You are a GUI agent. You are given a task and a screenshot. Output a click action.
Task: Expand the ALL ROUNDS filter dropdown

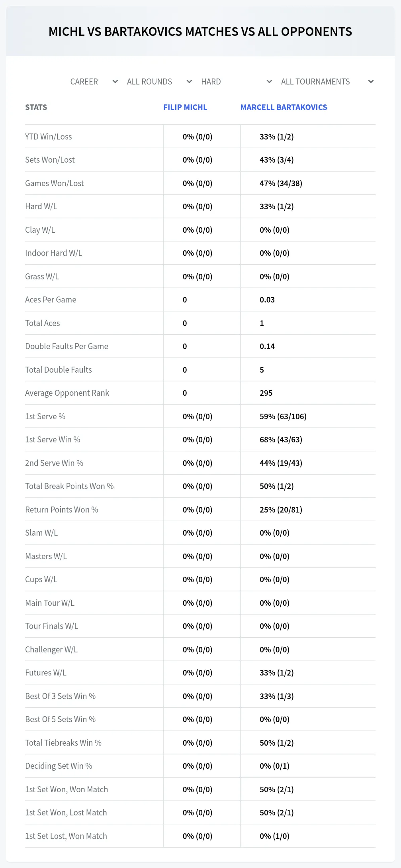(x=158, y=82)
